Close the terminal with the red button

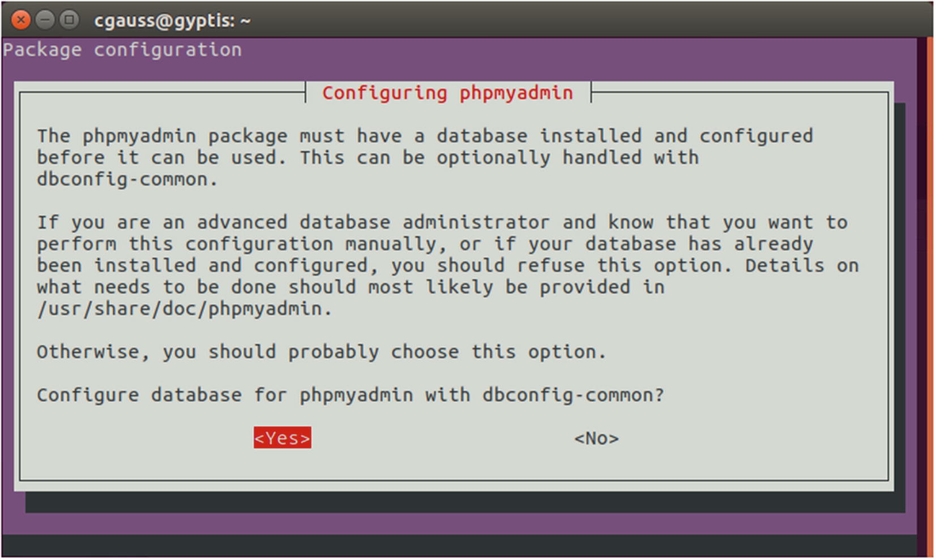pos(21,20)
